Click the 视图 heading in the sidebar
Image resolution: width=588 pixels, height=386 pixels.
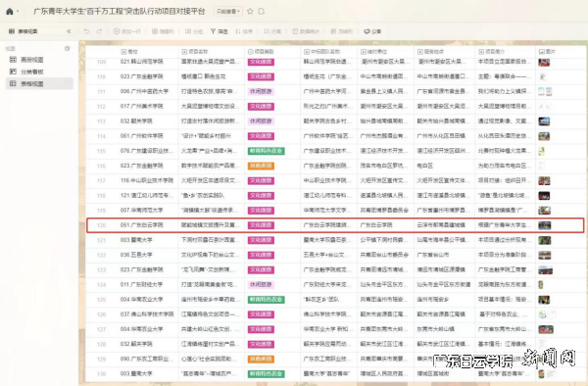(x=10, y=48)
